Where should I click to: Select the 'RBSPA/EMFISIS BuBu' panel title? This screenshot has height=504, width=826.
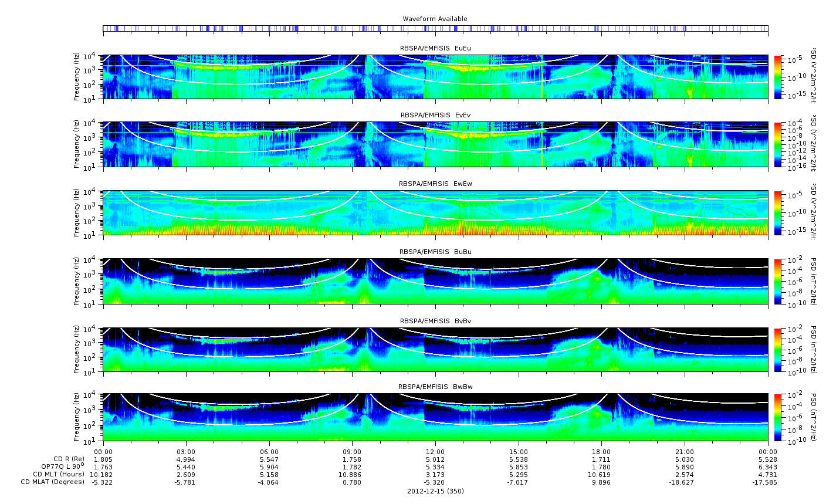click(435, 252)
